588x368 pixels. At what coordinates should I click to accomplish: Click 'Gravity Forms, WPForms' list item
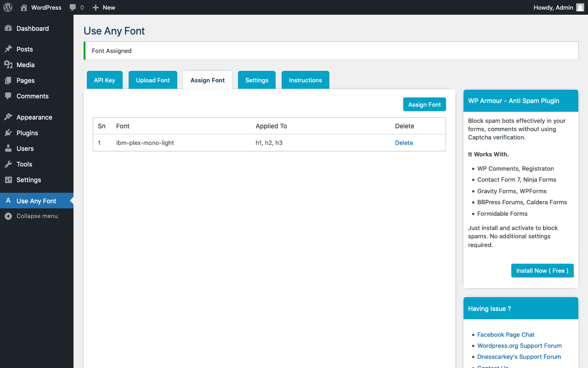(x=512, y=191)
